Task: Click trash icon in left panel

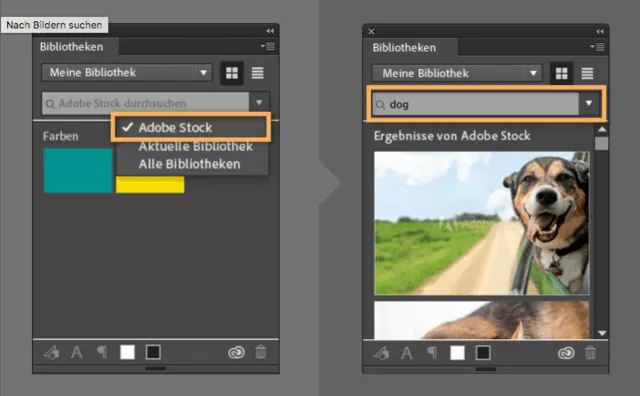Action: pos(261,352)
